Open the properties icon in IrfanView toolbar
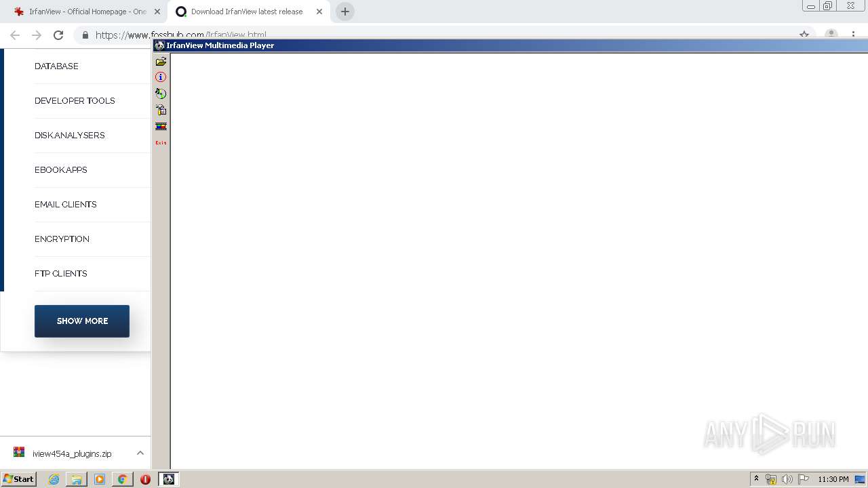The height and width of the screenshot is (488, 868). coord(161,110)
